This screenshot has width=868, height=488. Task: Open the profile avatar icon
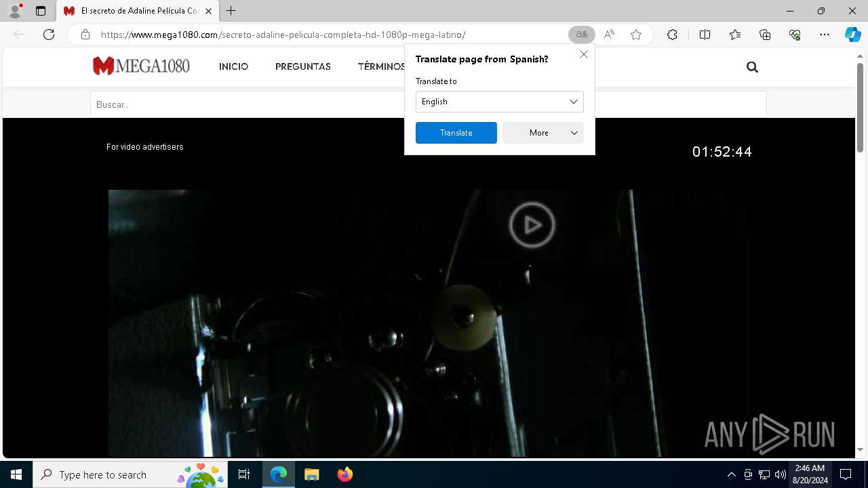[x=15, y=11]
